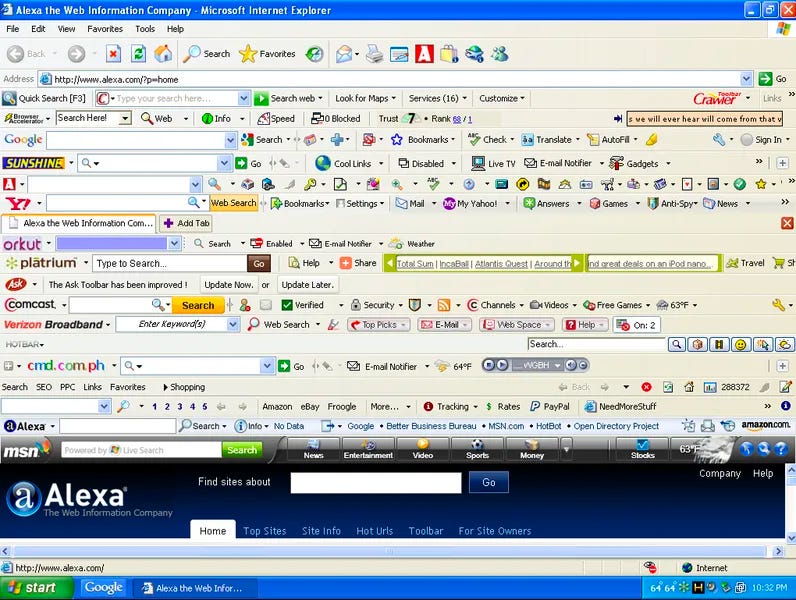
Task: Click the Add Tab button
Action: coord(186,223)
